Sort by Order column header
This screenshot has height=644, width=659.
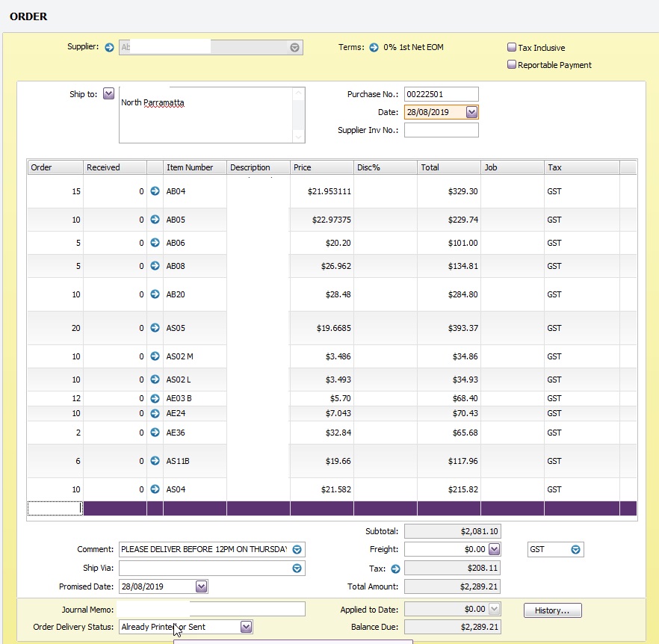coord(55,167)
